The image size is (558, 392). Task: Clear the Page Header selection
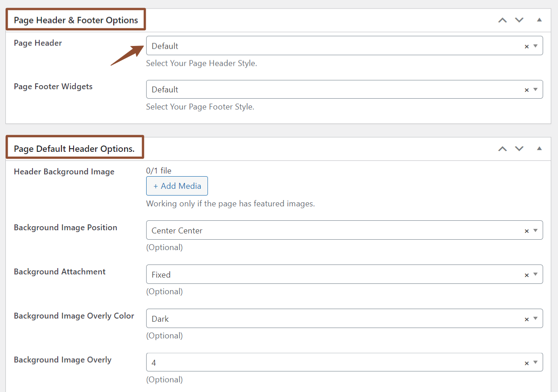526,46
